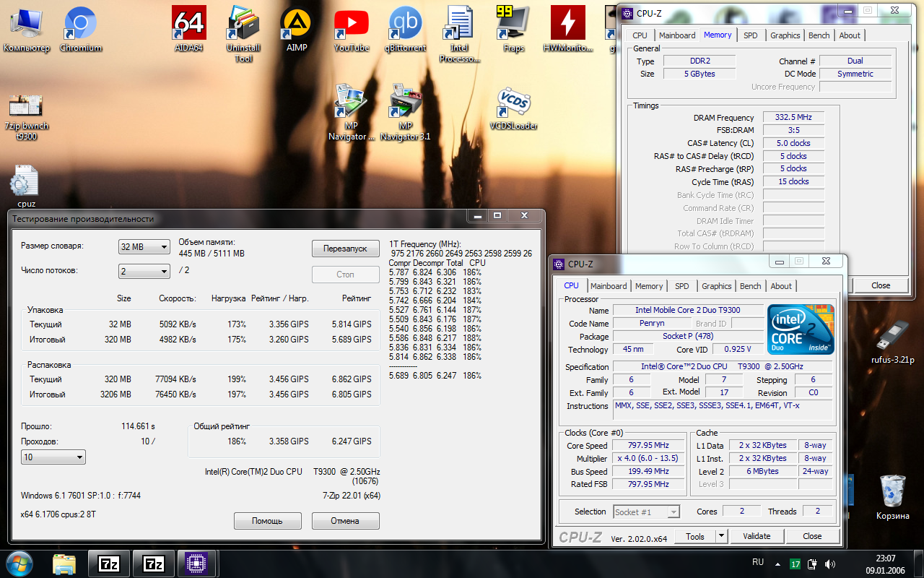Select Mainboard tab in back CPU-Z window
Screen dimensions: 924x578
coord(677,35)
